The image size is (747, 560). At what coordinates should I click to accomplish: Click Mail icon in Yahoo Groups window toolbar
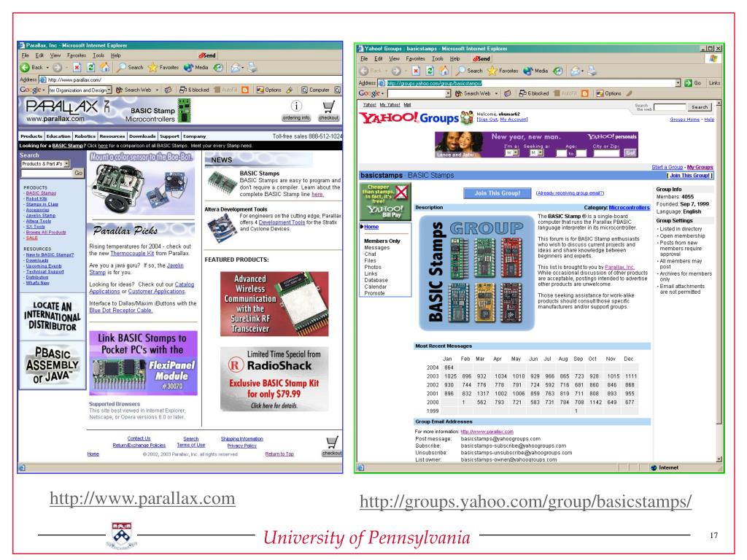coord(575,71)
